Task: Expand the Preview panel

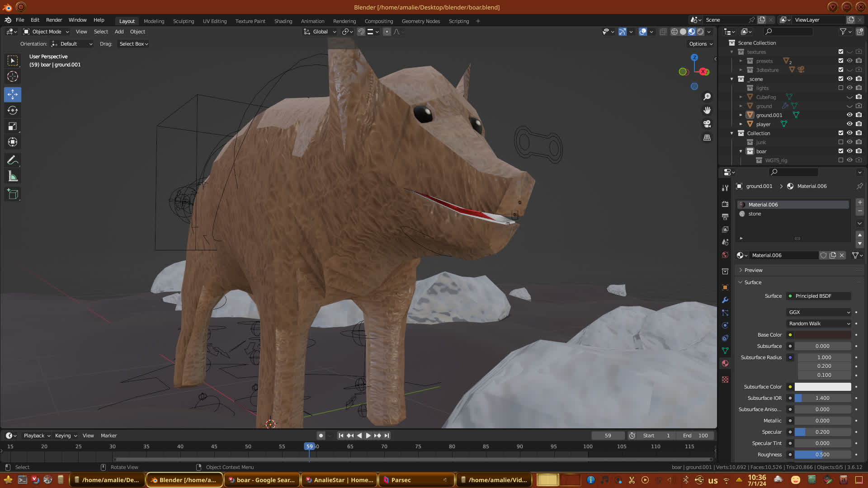Action: [x=753, y=270]
